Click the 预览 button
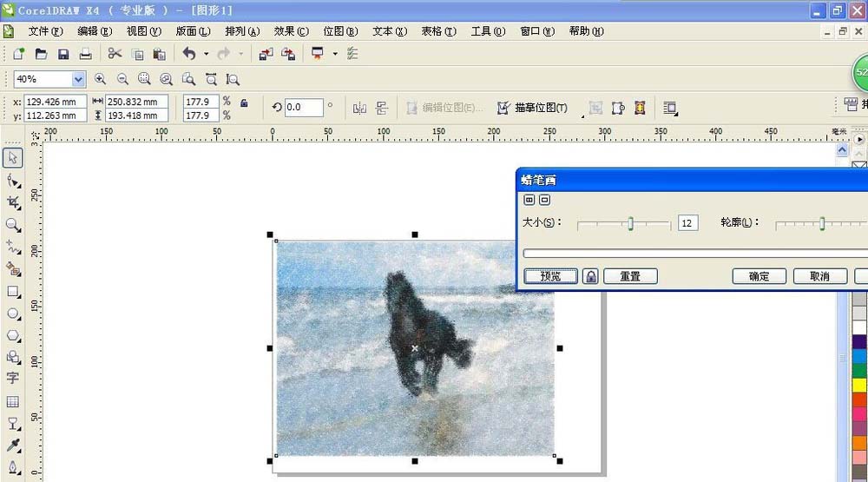 pyautogui.click(x=551, y=276)
